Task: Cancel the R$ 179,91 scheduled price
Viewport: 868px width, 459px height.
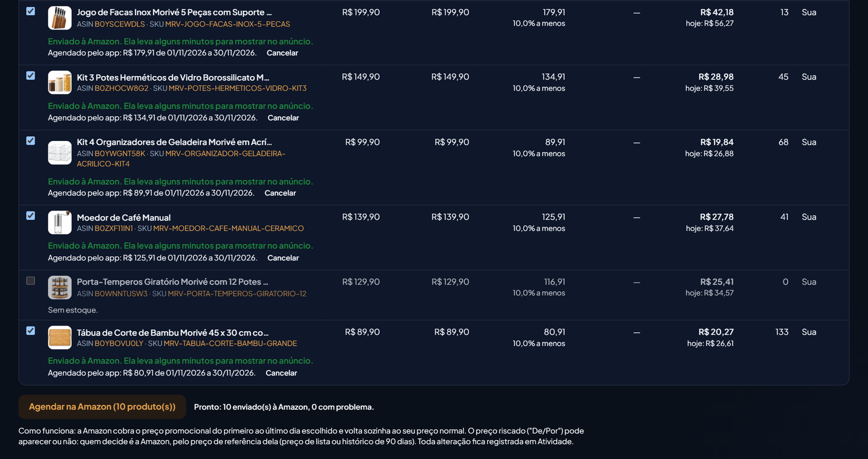Action: [282, 53]
